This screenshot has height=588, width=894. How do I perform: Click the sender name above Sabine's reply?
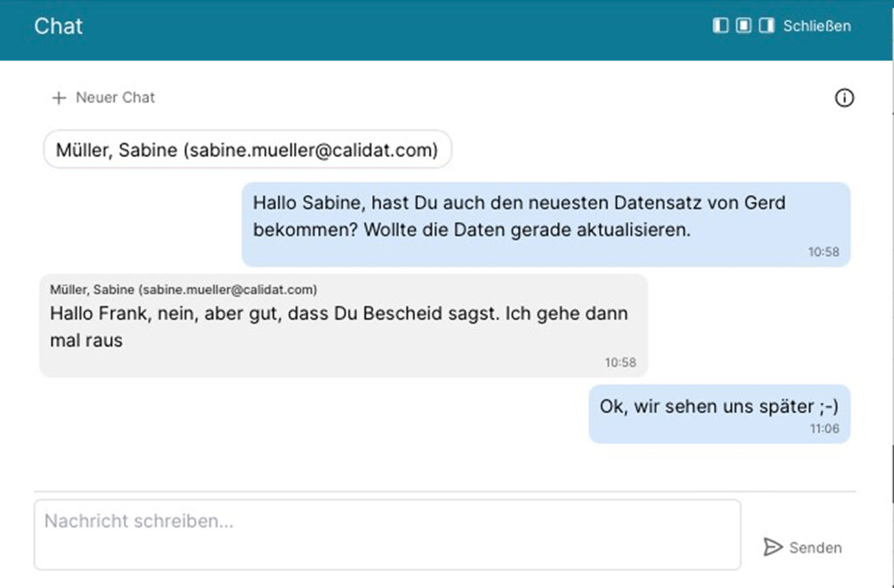click(x=183, y=290)
